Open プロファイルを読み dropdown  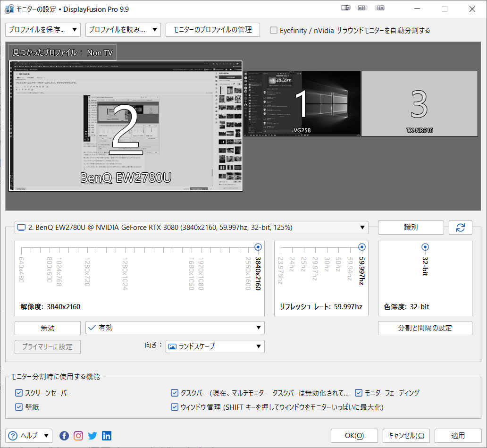[123, 30]
